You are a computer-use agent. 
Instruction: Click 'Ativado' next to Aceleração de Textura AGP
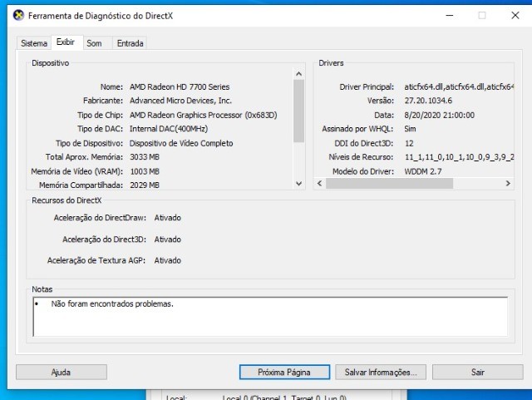click(168, 260)
